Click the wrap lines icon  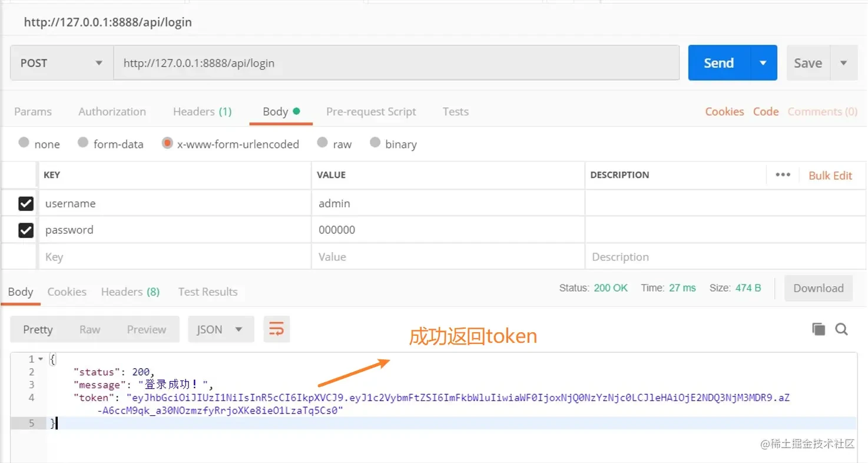[x=276, y=329]
